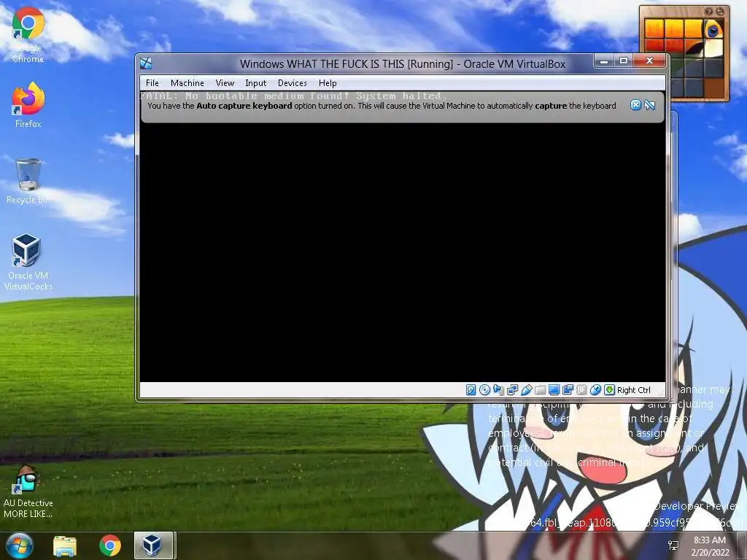747x560 pixels.
Task: Click the puzzle gadget show picture button
Action: pos(709,12)
